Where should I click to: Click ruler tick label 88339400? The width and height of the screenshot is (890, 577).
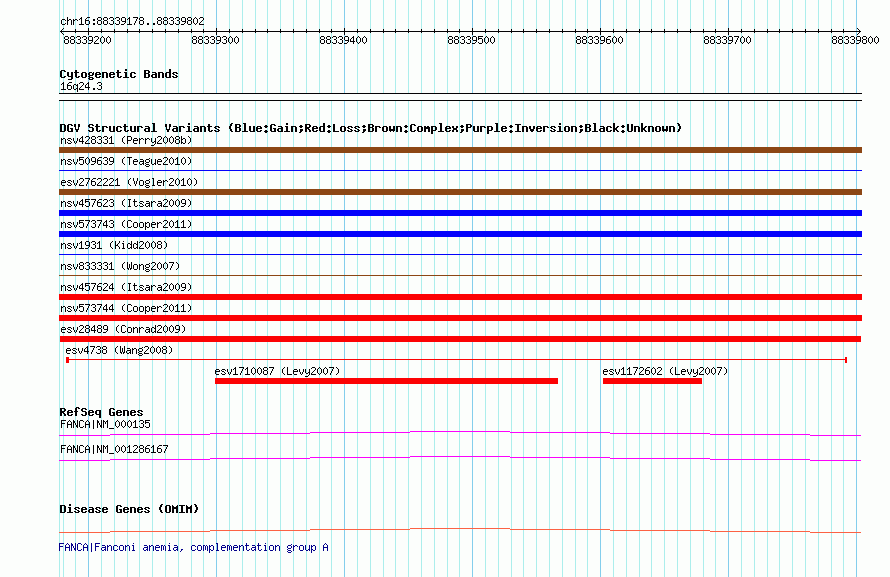pos(343,40)
